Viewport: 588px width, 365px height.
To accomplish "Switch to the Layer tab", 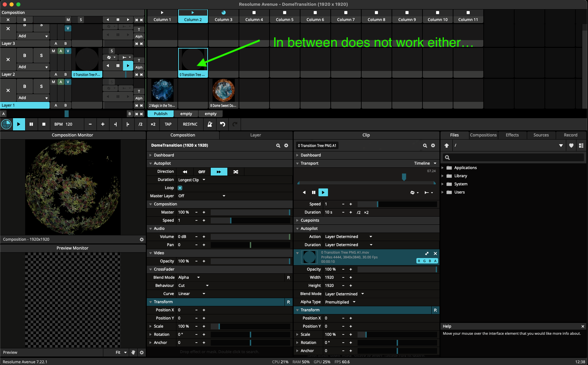I will (256, 135).
